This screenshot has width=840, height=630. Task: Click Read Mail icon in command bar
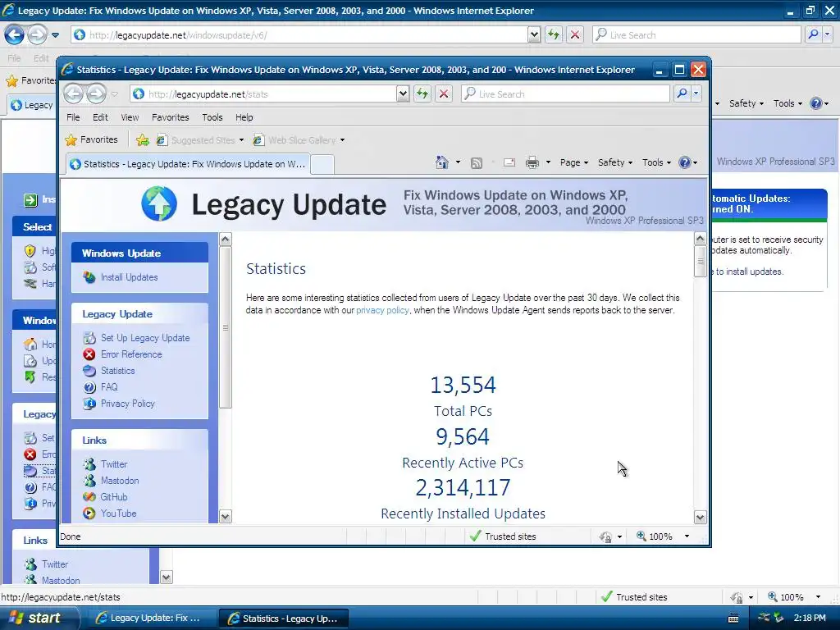click(x=509, y=162)
